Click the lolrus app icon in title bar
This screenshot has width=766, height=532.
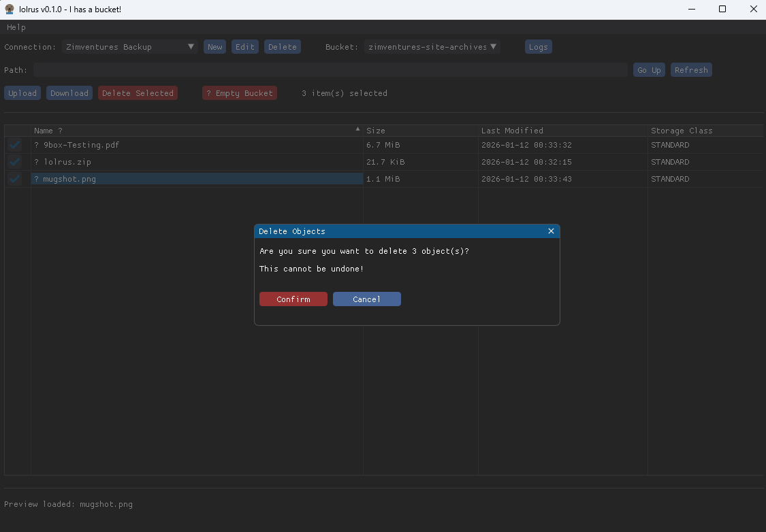tap(10, 10)
